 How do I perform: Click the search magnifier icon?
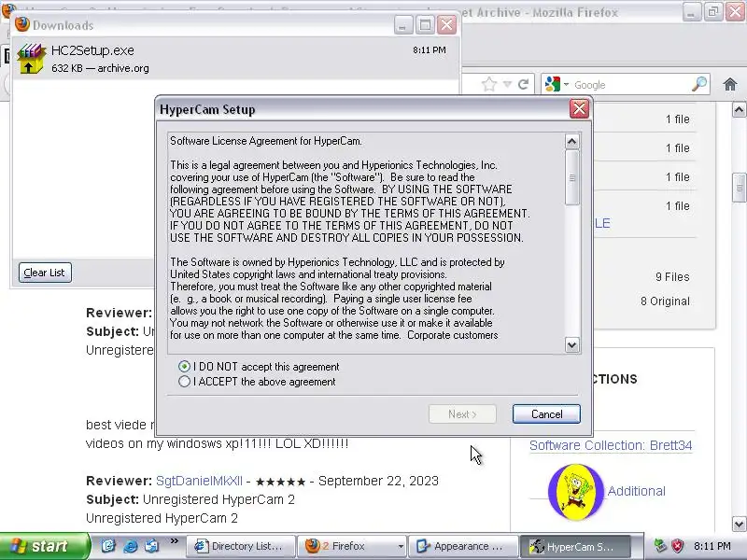point(699,84)
